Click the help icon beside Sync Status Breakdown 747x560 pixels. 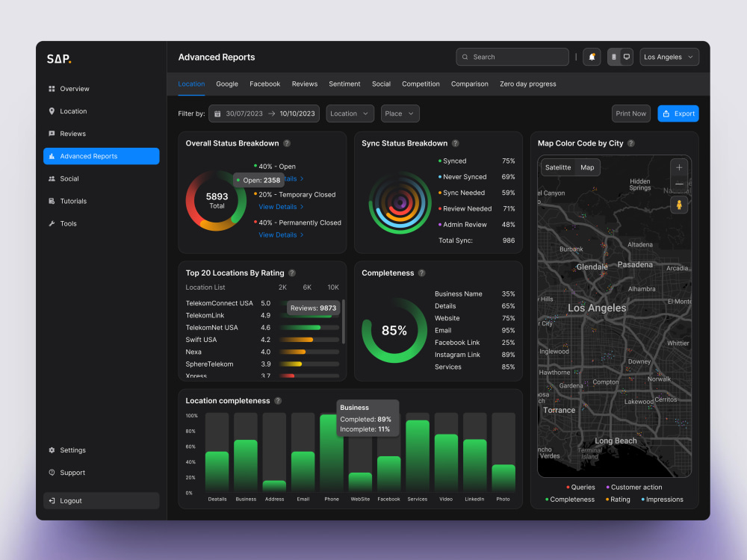456,143
